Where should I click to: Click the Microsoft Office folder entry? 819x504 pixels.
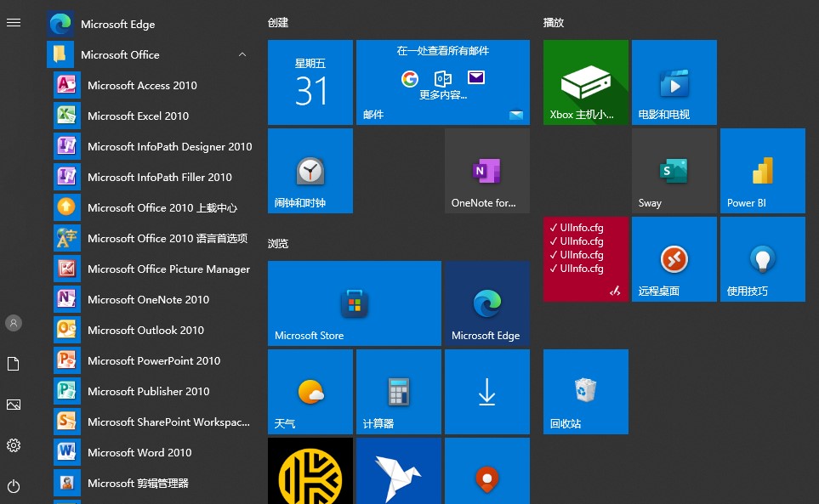pos(120,54)
